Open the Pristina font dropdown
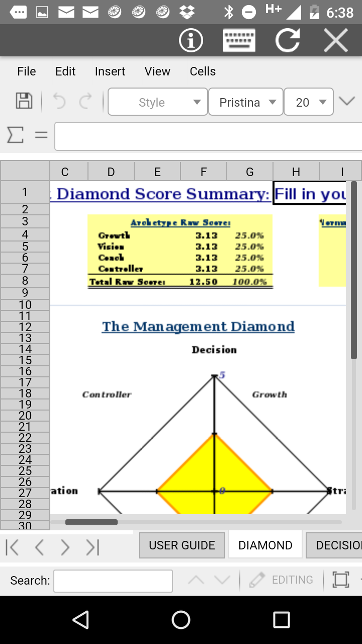 246,102
